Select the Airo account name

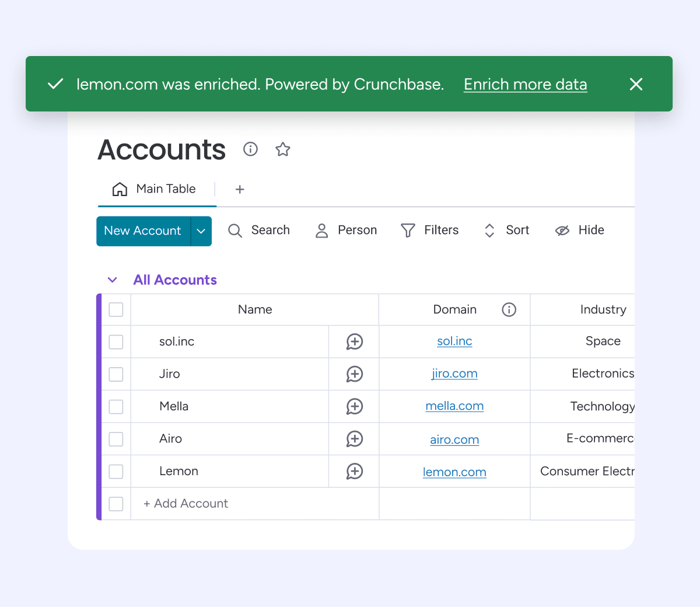(170, 439)
